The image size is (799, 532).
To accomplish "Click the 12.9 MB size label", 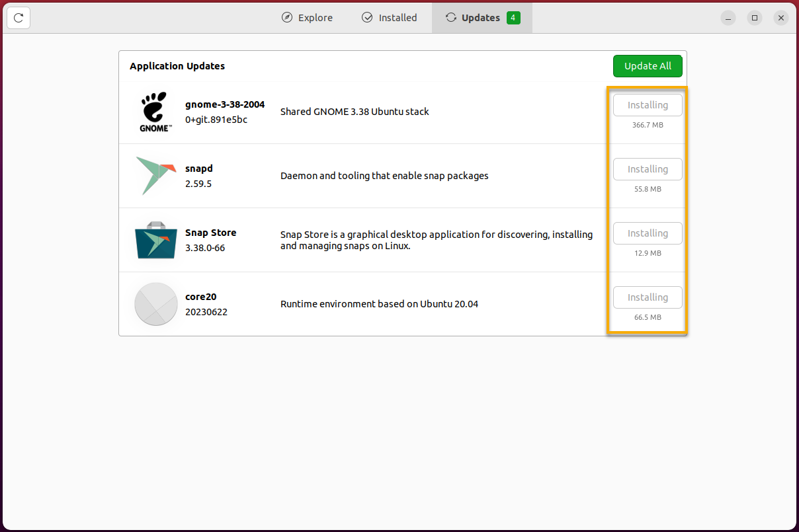I will click(648, 253).
